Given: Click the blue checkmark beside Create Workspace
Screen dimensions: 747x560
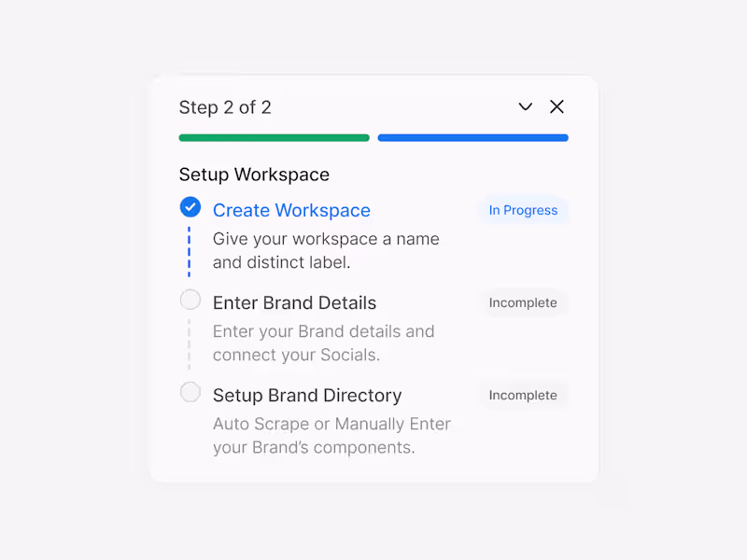Looking at the screenshot, I should click(x=190, y=207).
